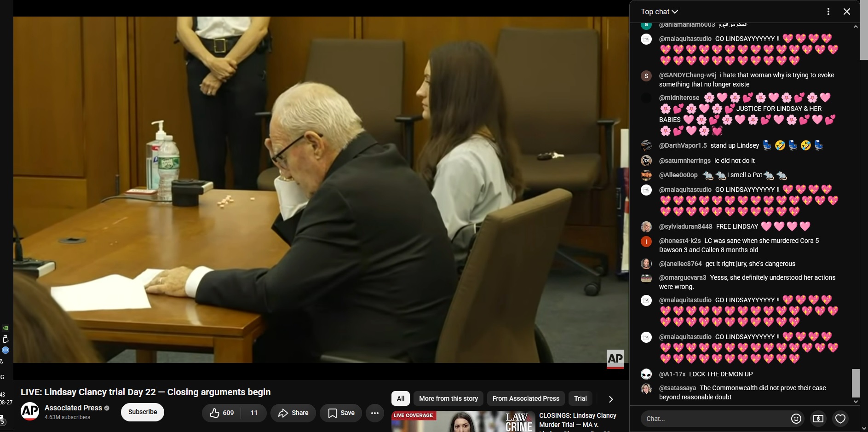
Task: Send a heart reaction in chat
Action: click(x=840, y=419)
